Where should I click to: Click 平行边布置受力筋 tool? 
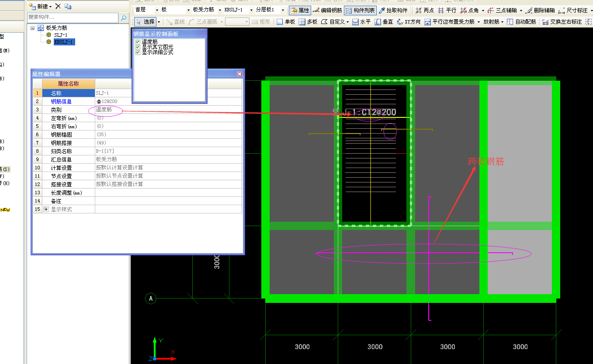pos(449,21)
